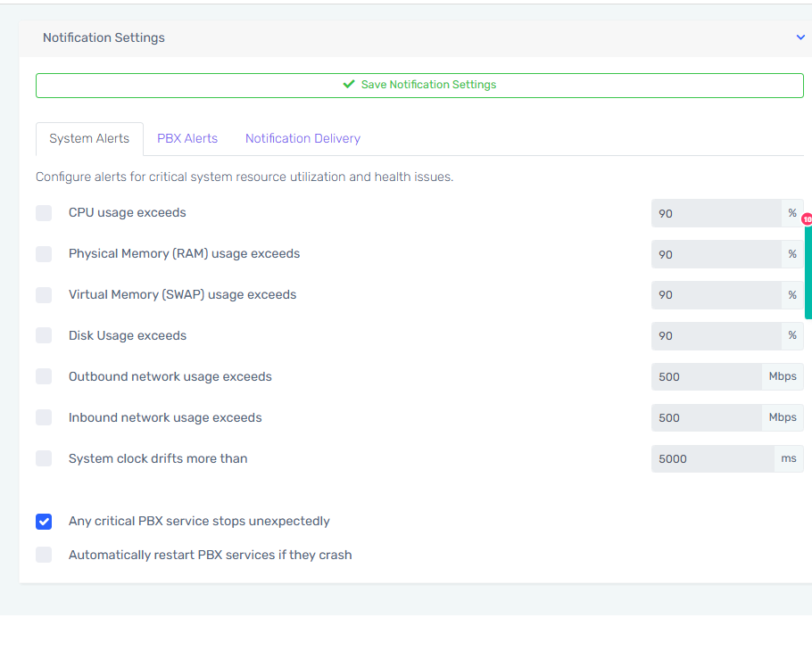812x659 pixels.
Task: Click the CPU usage threshold input field
Action: coord(716,213)
